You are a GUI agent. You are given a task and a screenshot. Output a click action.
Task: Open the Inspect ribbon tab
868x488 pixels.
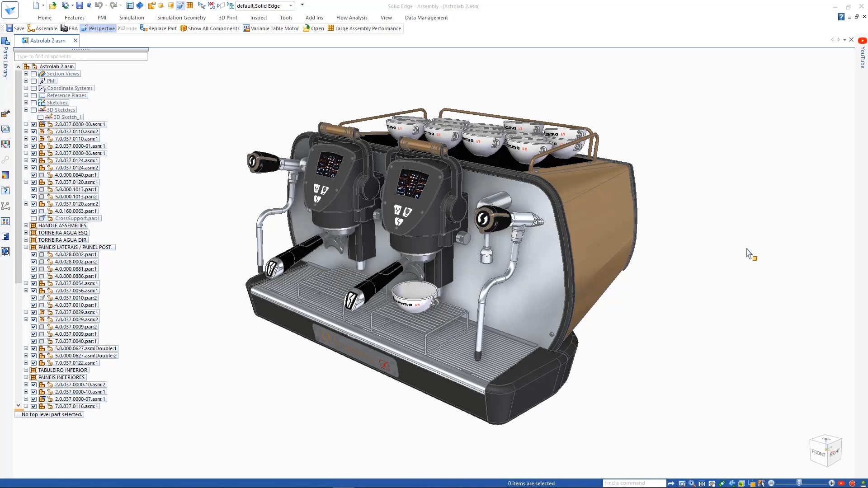pyautogui.click(x=259, y=18)
